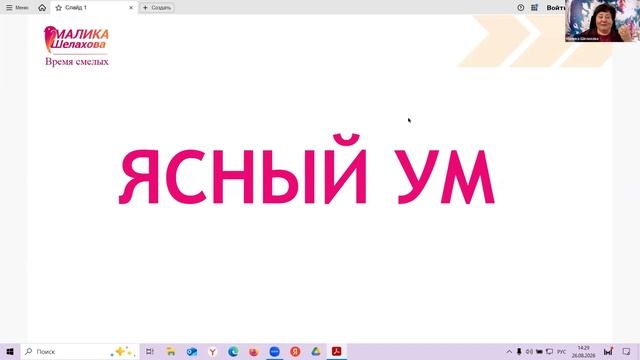This screenshot has height=360, width=640.
Task: Switch to the Zoom app on taskbar
Action: (275, 351)
